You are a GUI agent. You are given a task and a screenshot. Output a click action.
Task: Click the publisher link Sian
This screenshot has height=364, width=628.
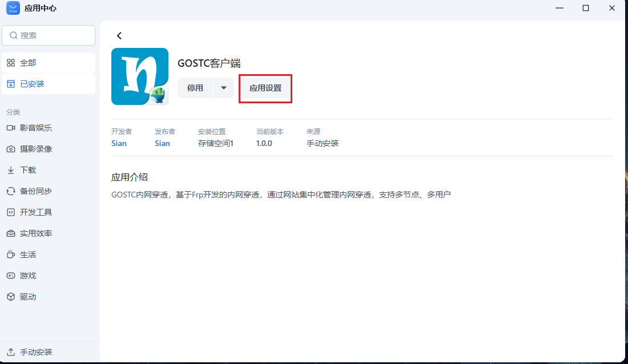[x=162, y=143]
